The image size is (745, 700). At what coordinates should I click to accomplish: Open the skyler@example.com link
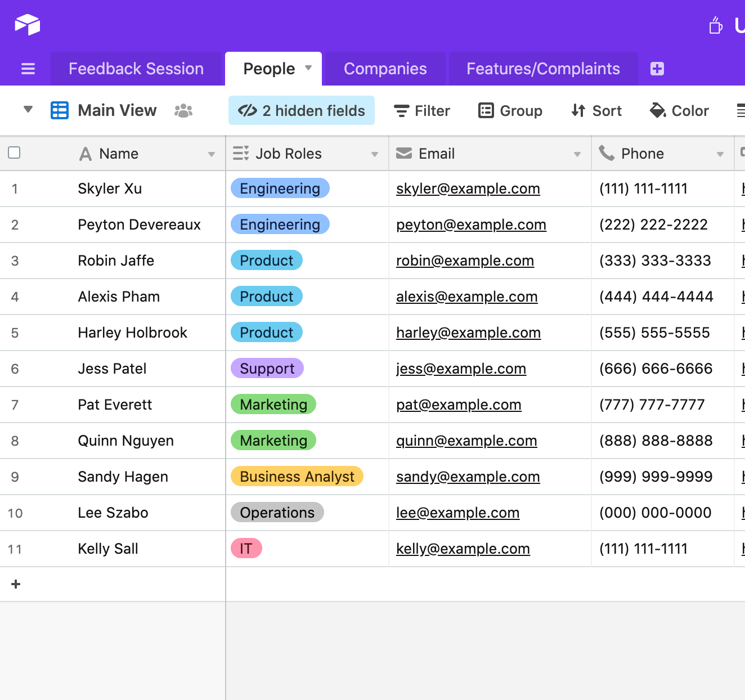(468, 189)
